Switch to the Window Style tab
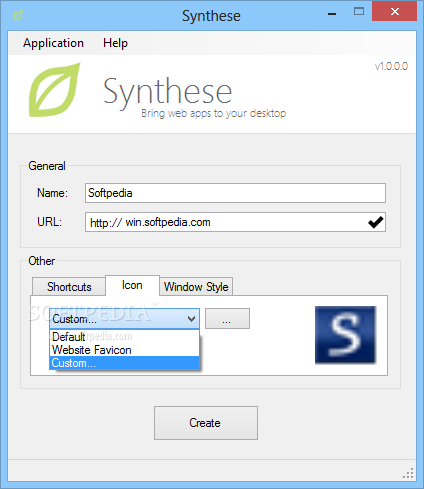424x489 pixels. (196, 287)
